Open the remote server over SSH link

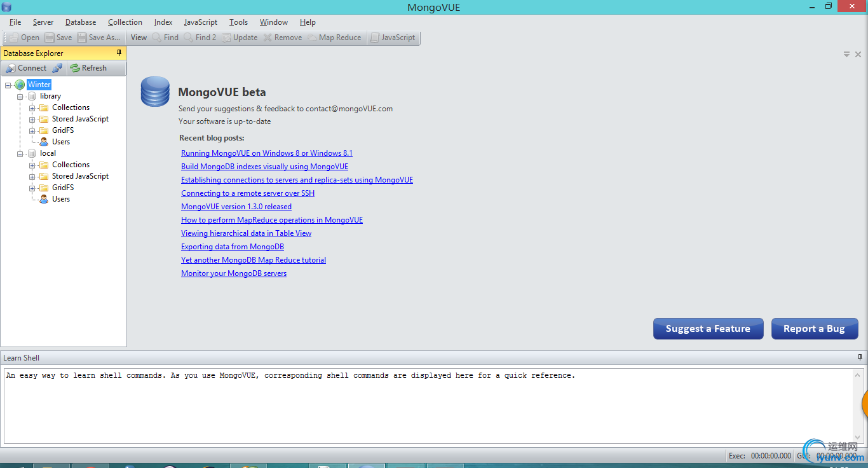point(248,193)
